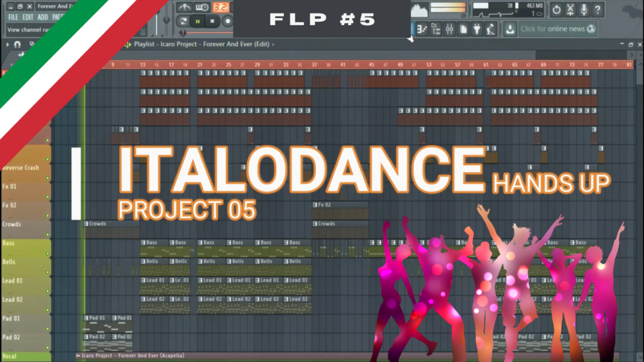
Task: Mute the Pad 01 track
Action: (47, 329)
